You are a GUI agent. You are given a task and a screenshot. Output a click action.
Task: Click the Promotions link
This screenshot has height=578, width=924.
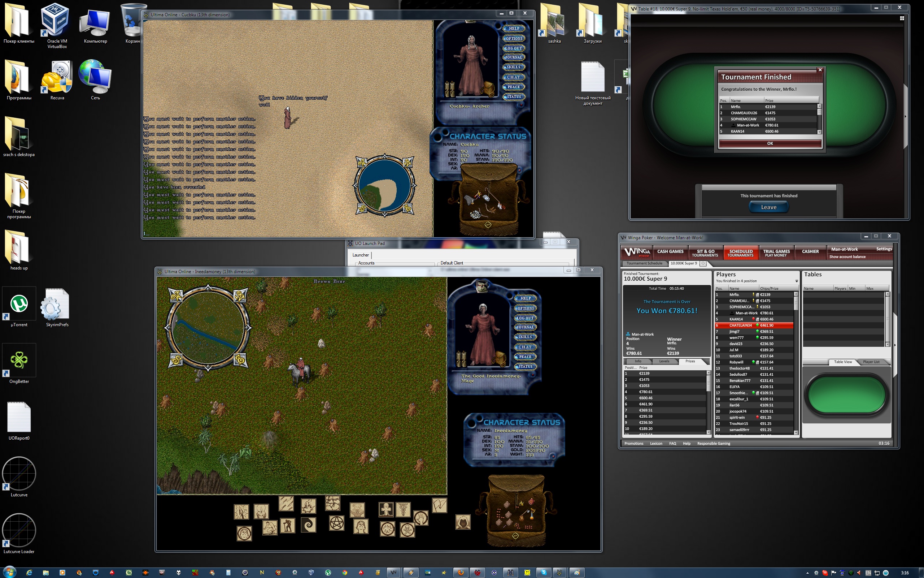[634, 444]
